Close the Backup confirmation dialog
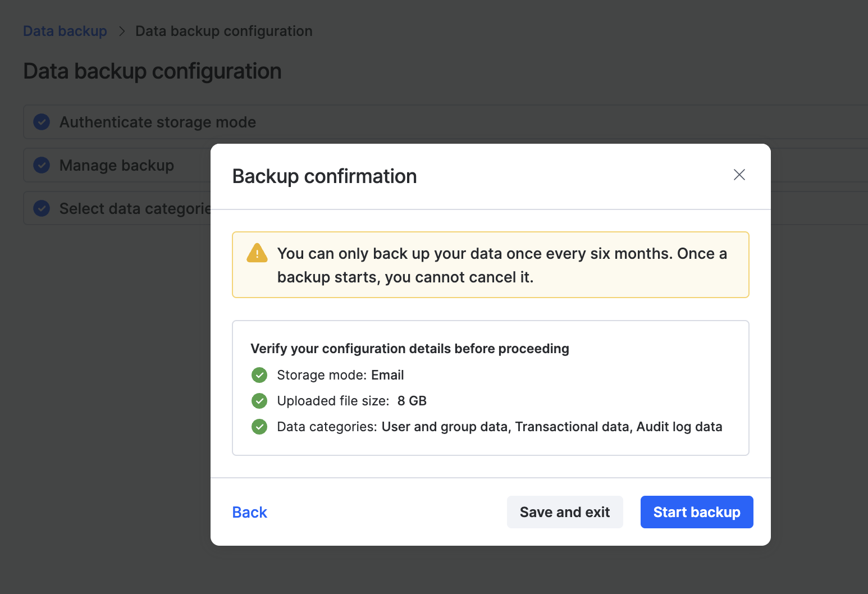This screenshot has height=594, width=868. (x=739, y=175)
